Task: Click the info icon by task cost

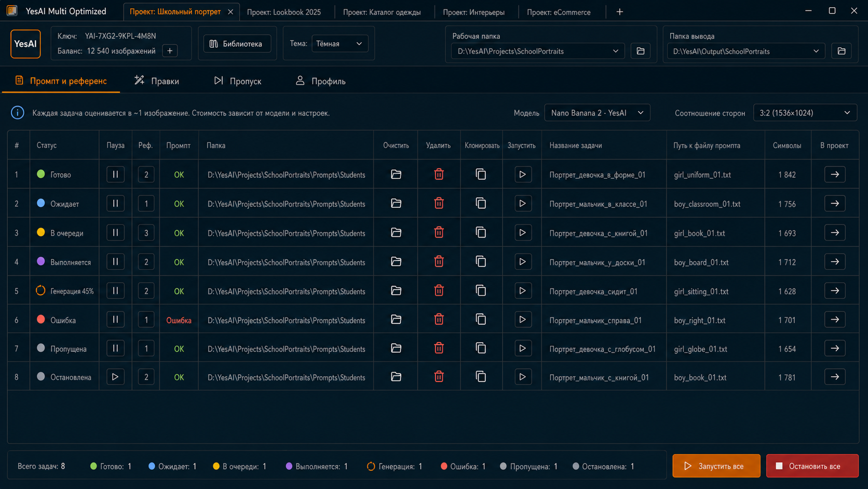Action: point(18,113)
